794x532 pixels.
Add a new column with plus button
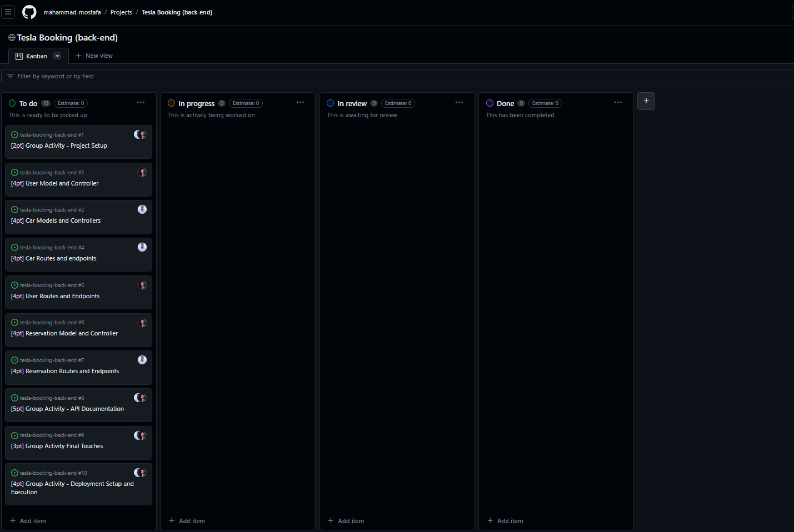(646, 101)
